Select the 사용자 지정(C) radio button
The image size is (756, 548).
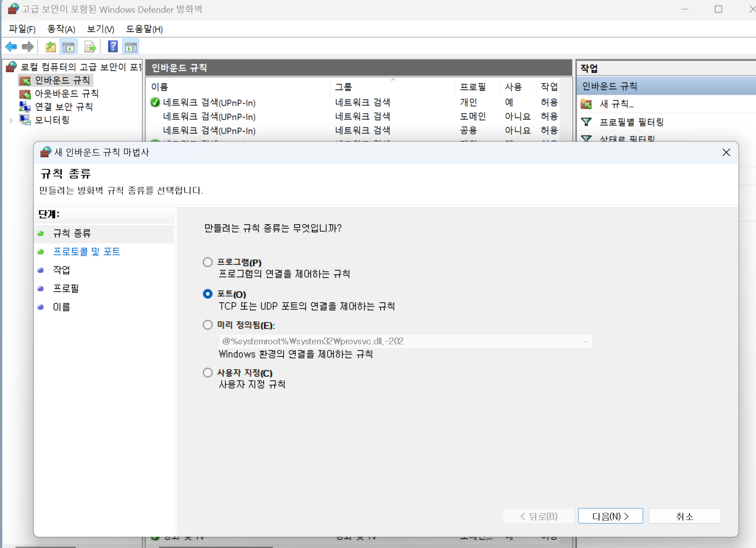[208, 372]
